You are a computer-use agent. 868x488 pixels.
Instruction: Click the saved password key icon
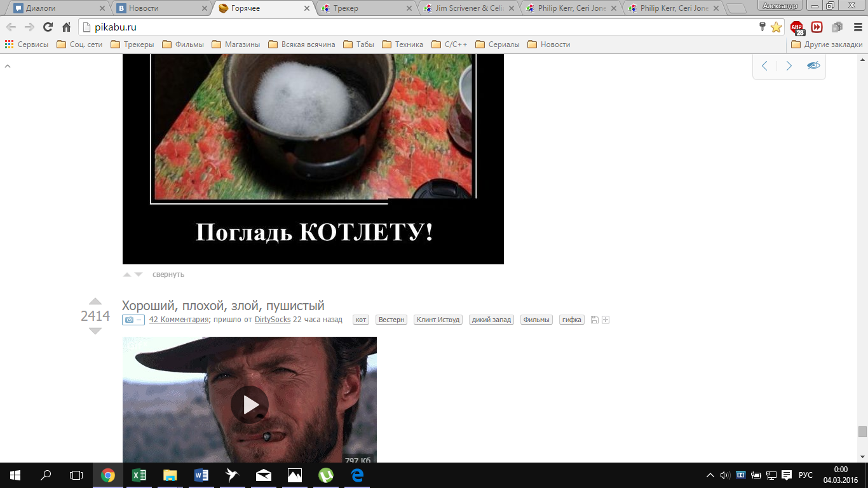click(763, 27)
